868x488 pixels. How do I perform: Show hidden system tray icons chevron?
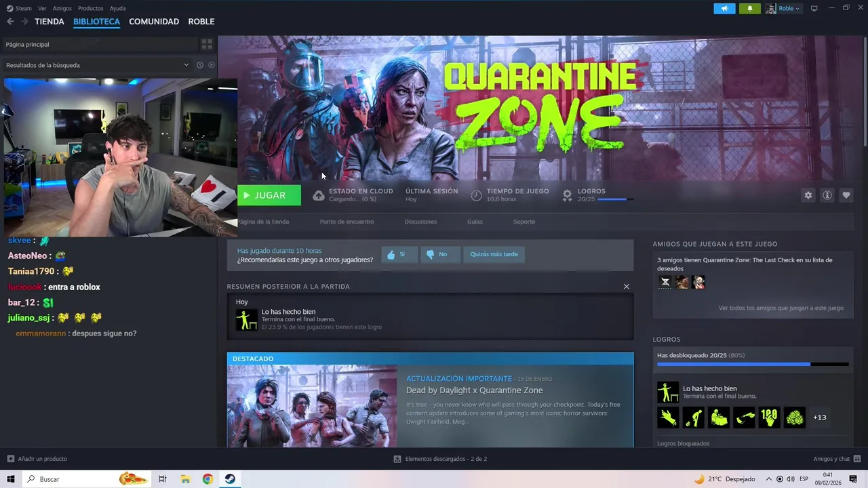(768, 479)
